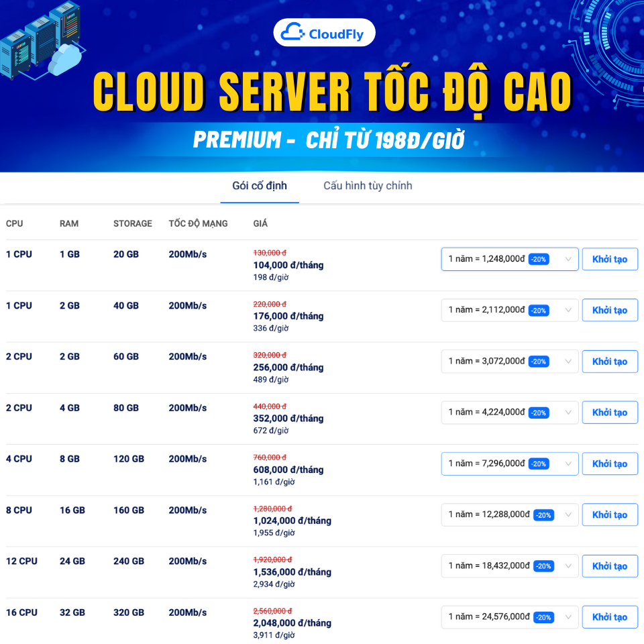This screenshot has width=644, height=644.
Task: Click the 1,536,000 đ/tháng price
Action: pos(292,572)
